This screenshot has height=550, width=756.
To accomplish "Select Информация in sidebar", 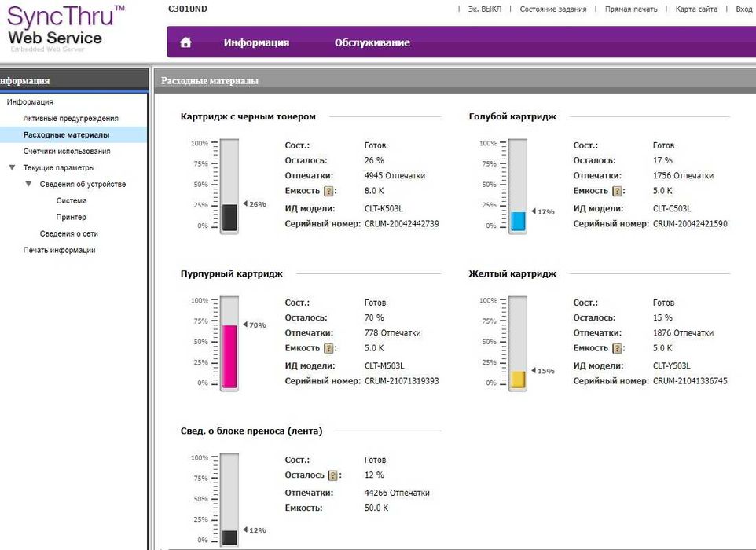I will (30, 101).
